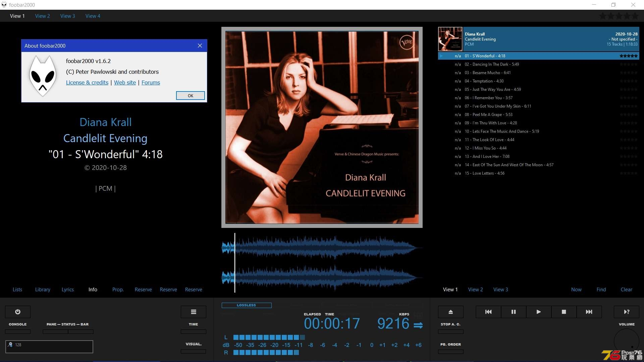Click the Clear button in playlist panel
Viewport: 644px width, 362px height.
[x=627, y=289]
